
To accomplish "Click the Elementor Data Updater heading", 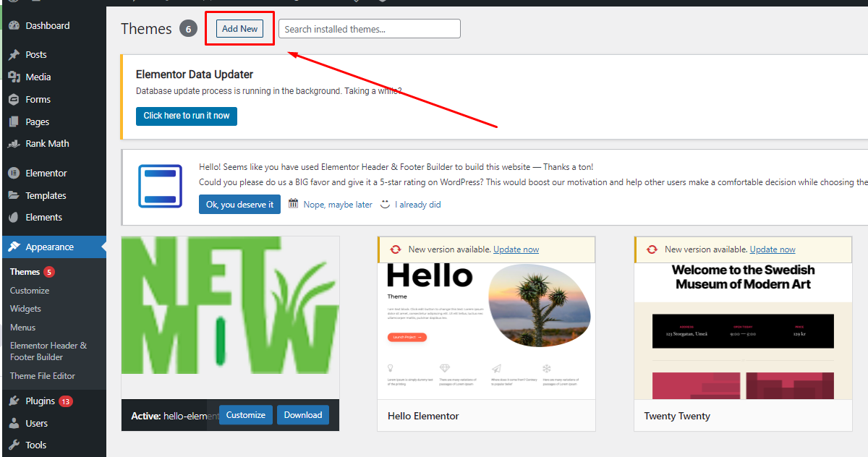I will tap(195, 74).
